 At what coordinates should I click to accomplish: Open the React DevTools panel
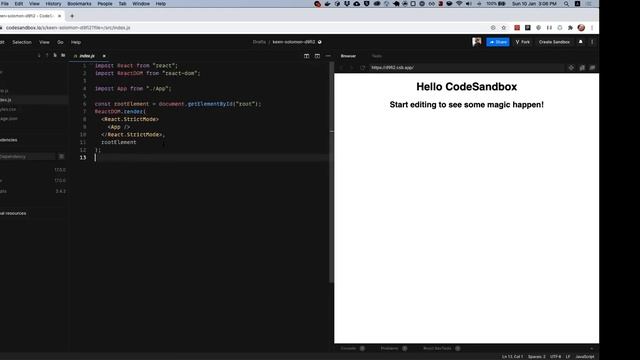[437, 349]
